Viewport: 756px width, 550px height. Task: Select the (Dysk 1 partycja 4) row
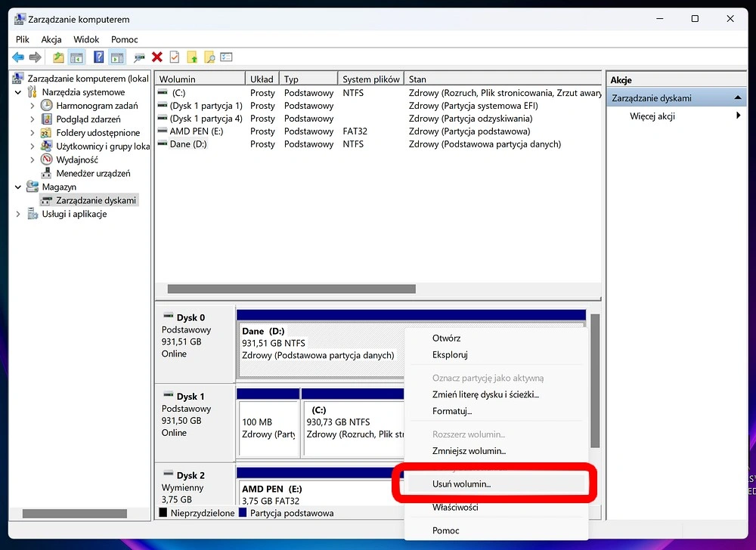coord(379,119)
